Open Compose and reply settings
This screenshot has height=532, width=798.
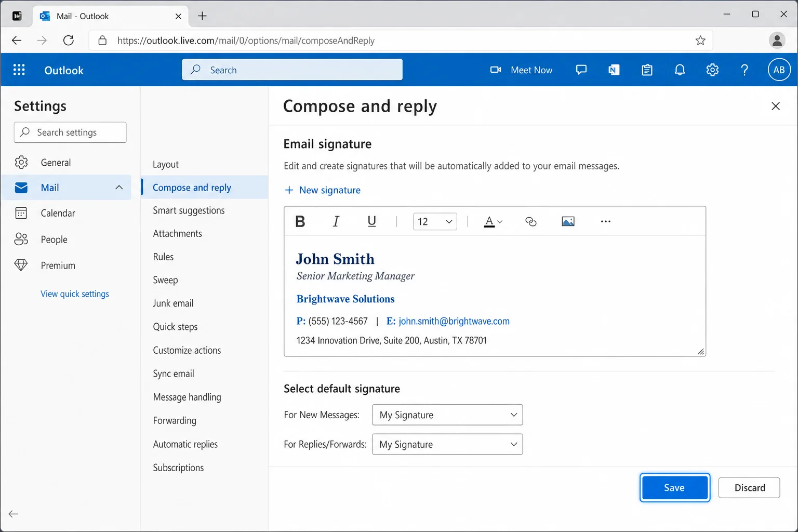pyautogui.click(x=205, y=188)
